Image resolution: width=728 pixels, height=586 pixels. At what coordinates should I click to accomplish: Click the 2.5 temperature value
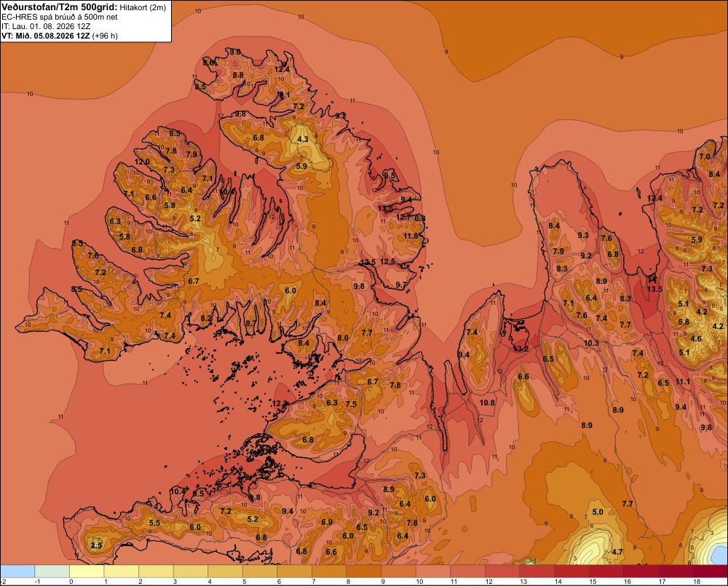(x=96, y=545)
